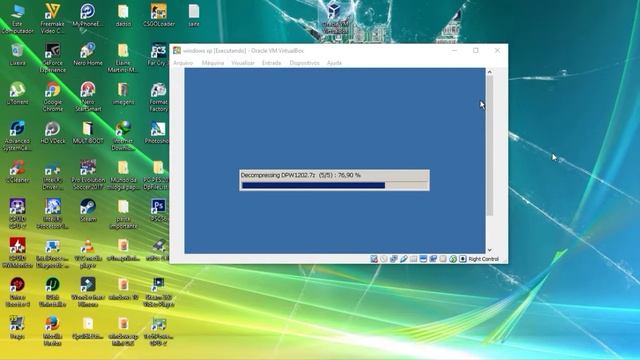The image size is (640, 360).
Task: Select the Far Cry 3 desktop shortcut
Action: click(158, 55)
